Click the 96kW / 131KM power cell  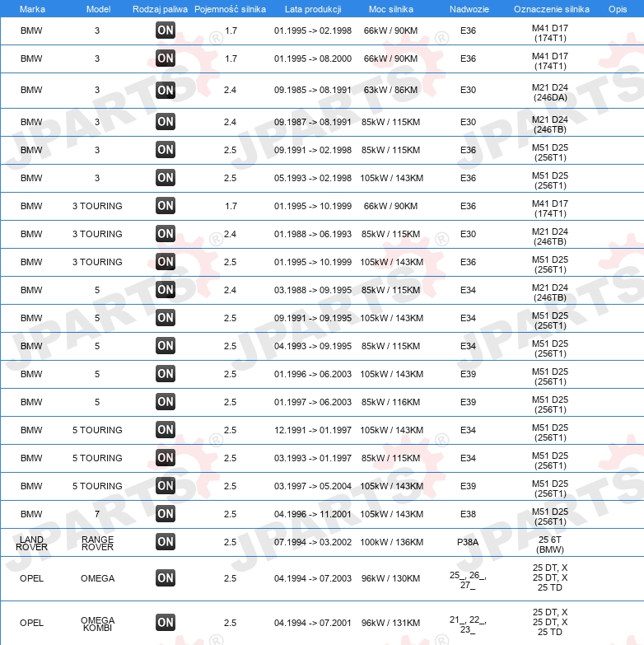coord(390,623)
